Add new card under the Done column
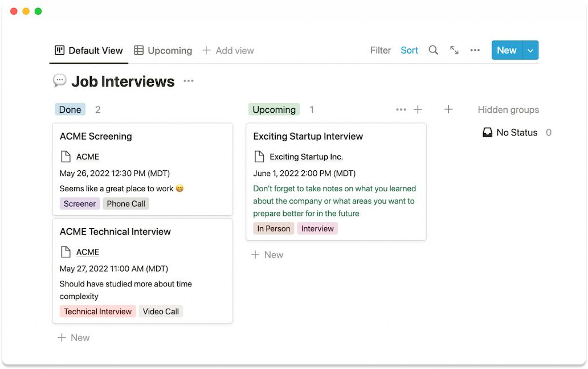 pyautogui.click(x=74, y=338)
